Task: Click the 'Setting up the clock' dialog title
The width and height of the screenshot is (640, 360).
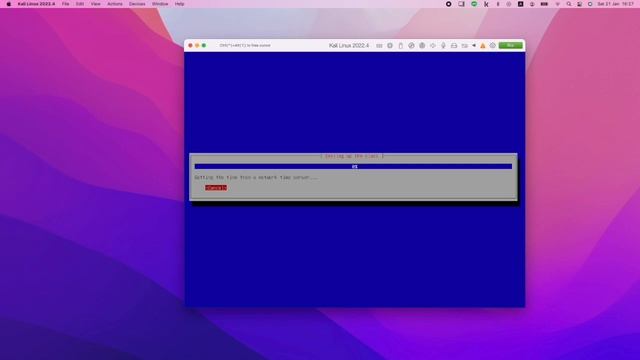Action: pyautogui.click(x=352, y=156)
